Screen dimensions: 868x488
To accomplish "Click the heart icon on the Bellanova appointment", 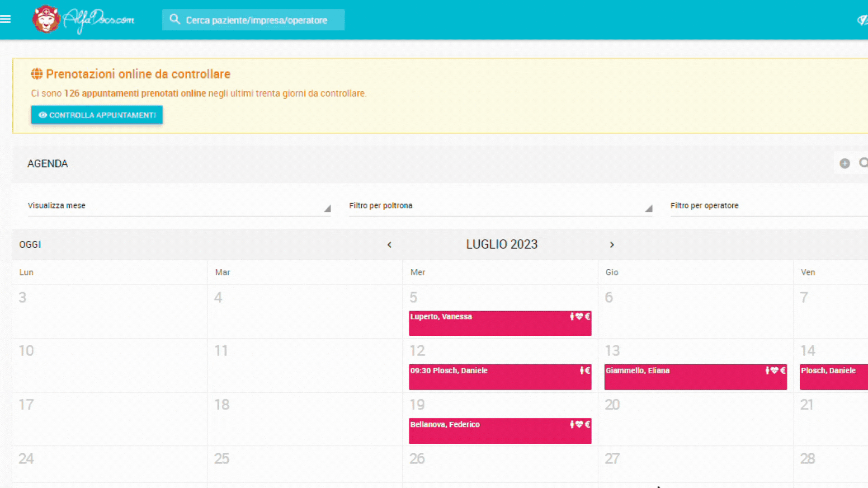I will click(579, 424).
